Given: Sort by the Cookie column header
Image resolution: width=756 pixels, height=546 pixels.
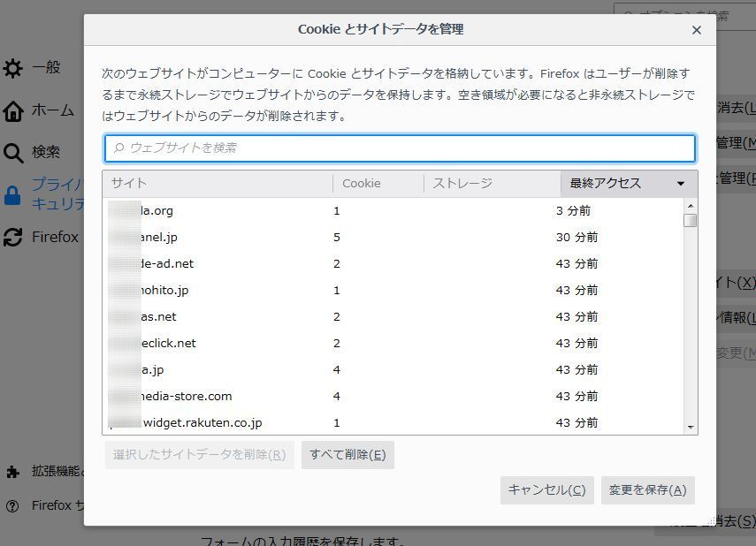Looking at the screenshot, I should (x=378, y=184).
